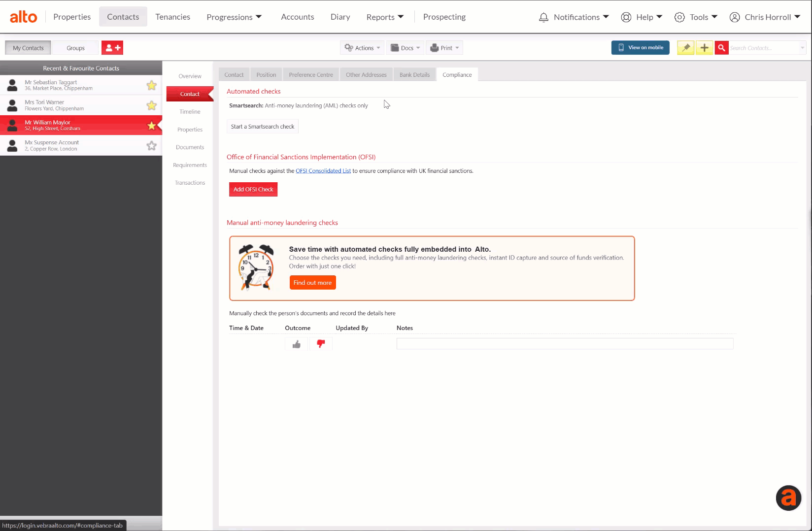Toggle the favourite star for Suspense Account
Image resolution: width=812 pixels, height=531 pixels.
point(151,145)
